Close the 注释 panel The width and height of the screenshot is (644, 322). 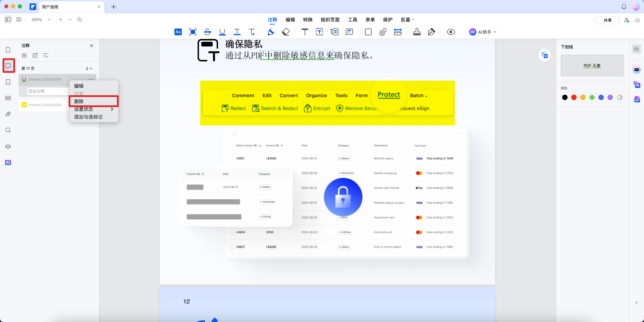pos(92,46)
